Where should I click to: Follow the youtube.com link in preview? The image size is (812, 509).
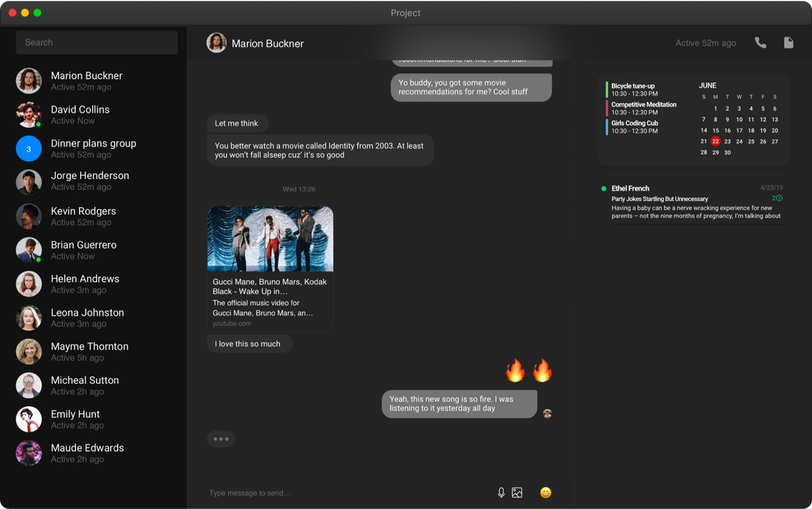(x=232, y=324)
